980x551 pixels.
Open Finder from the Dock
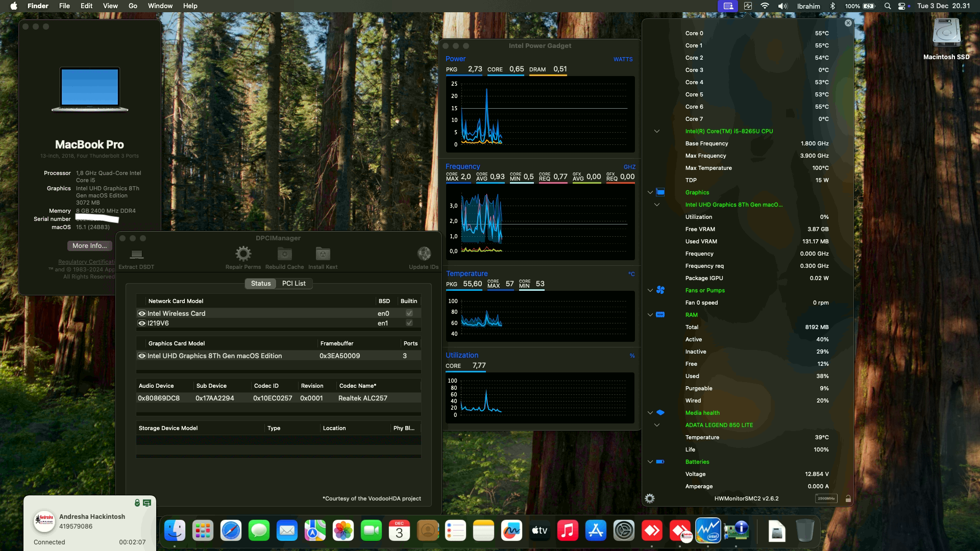point(175,531)
